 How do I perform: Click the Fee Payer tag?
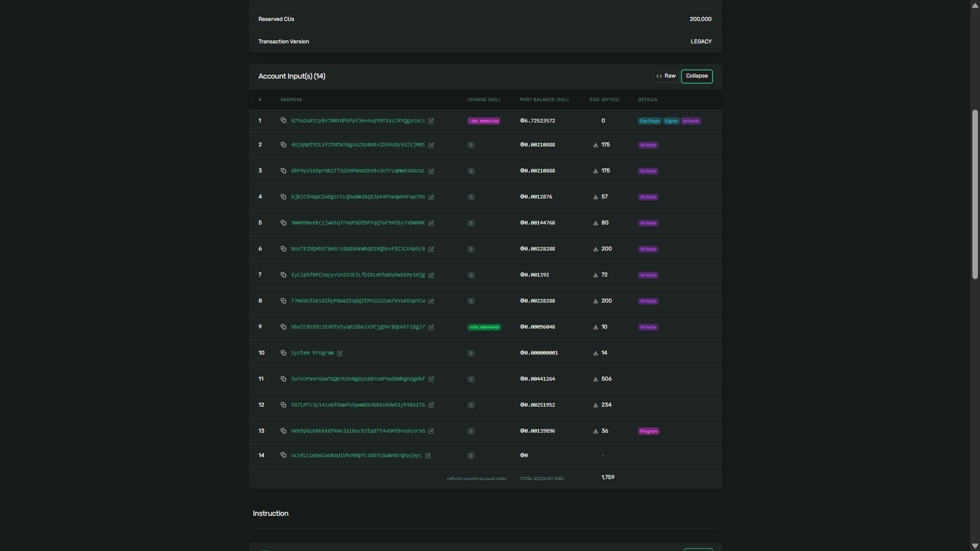[650, 121]
